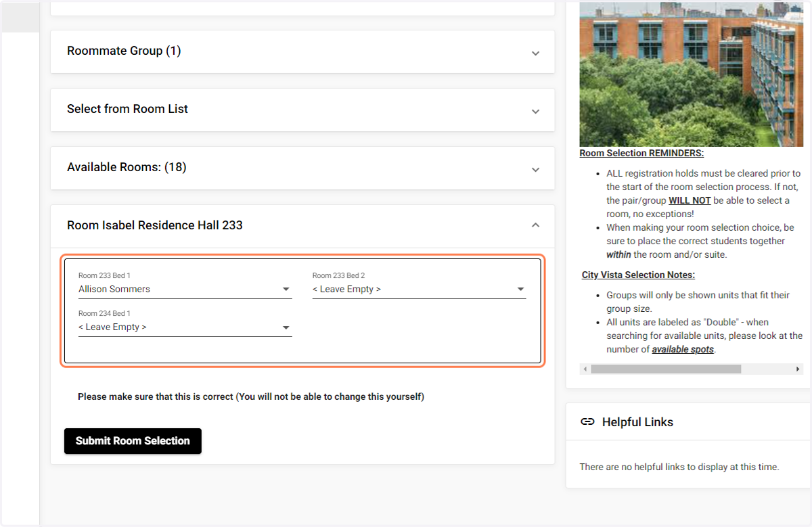Click the Room Selection REMINDERS heading

coord(641,154)
